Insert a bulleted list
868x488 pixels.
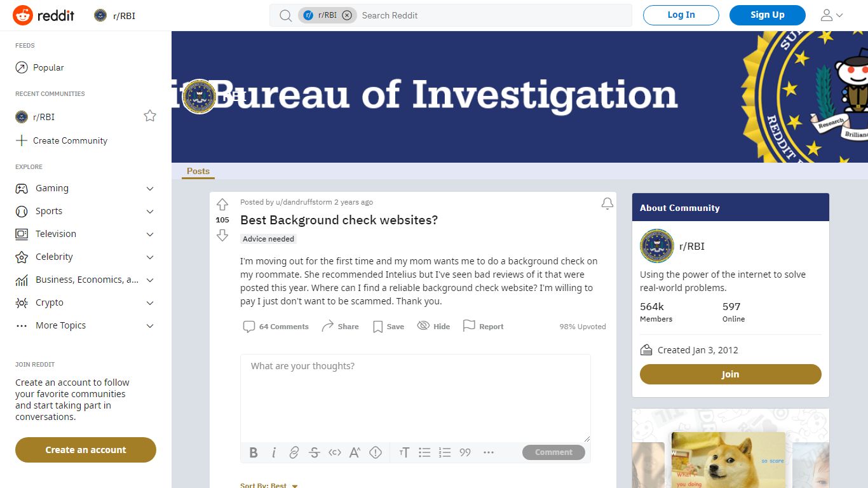[424, 452]
